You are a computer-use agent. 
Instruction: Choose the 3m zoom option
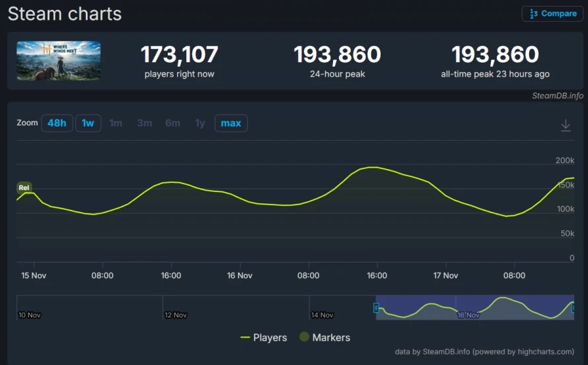tap(145, 123)
